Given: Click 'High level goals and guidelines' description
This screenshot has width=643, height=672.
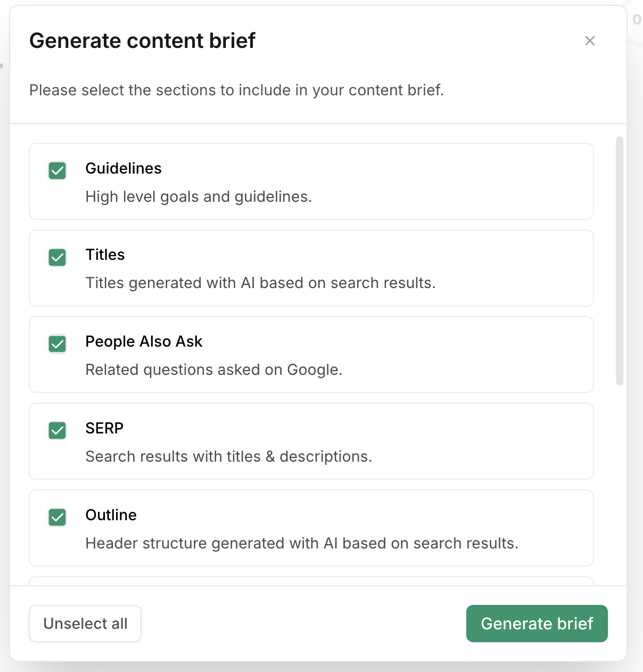Looking at the screenshot, I should 199,197.
